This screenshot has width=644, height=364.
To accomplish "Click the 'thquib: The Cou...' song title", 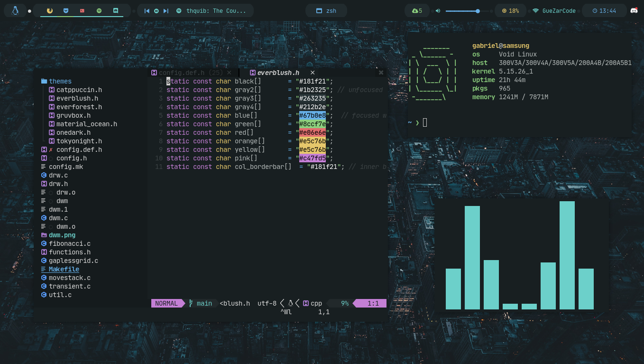I will point(216,10).
